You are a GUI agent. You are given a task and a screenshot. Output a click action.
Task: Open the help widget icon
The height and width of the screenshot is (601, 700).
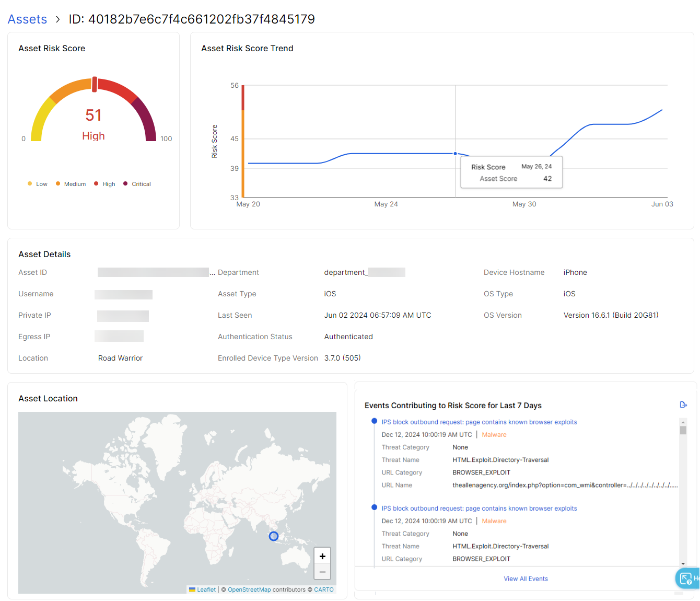coord(686,578)
